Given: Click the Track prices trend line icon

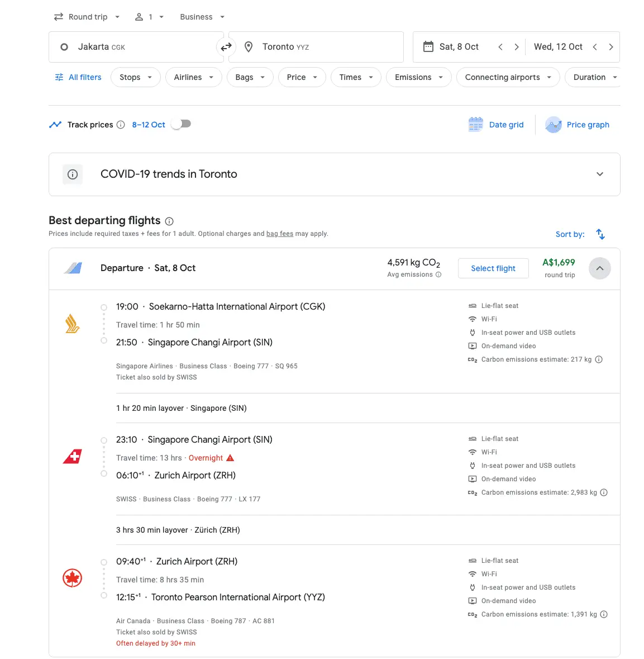Looking at the screenshot, I should coord(55,125).
